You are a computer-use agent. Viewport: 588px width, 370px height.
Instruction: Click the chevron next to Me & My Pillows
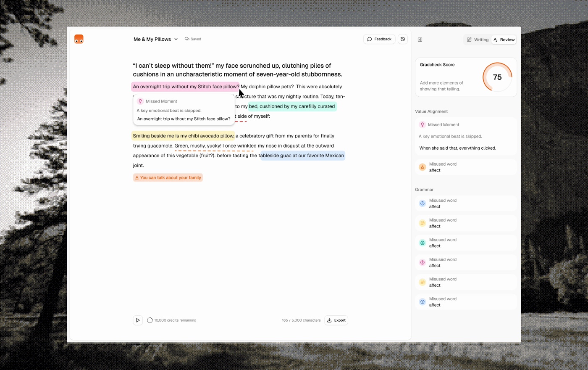pos(176,39)
